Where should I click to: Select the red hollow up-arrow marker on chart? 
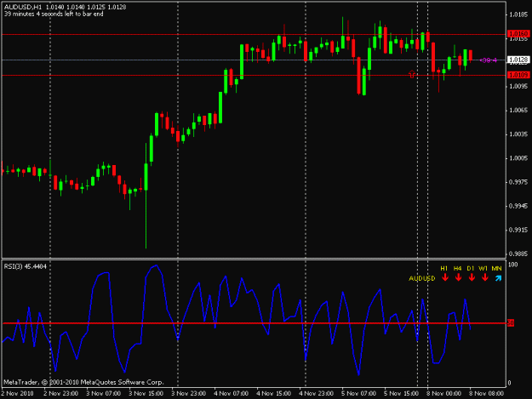(x=412, y=74)
